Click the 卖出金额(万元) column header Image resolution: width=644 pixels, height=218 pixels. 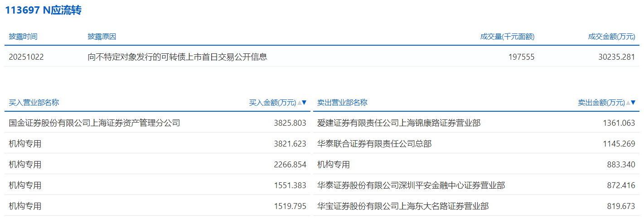point(601,103)
